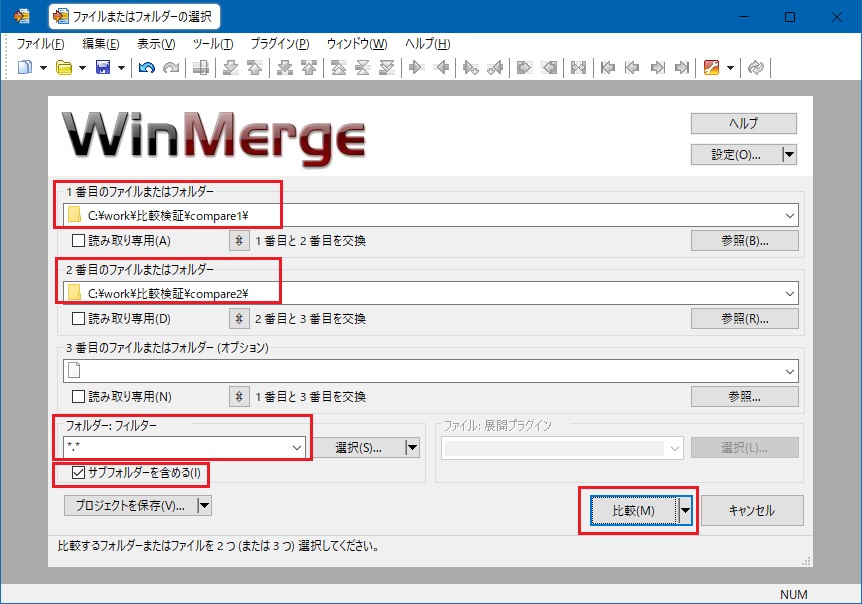Tick the 読み取り専用(D) checkbox
Image resolution: width=862 pixels, height=604 pixels.
[x=79, y=318]
